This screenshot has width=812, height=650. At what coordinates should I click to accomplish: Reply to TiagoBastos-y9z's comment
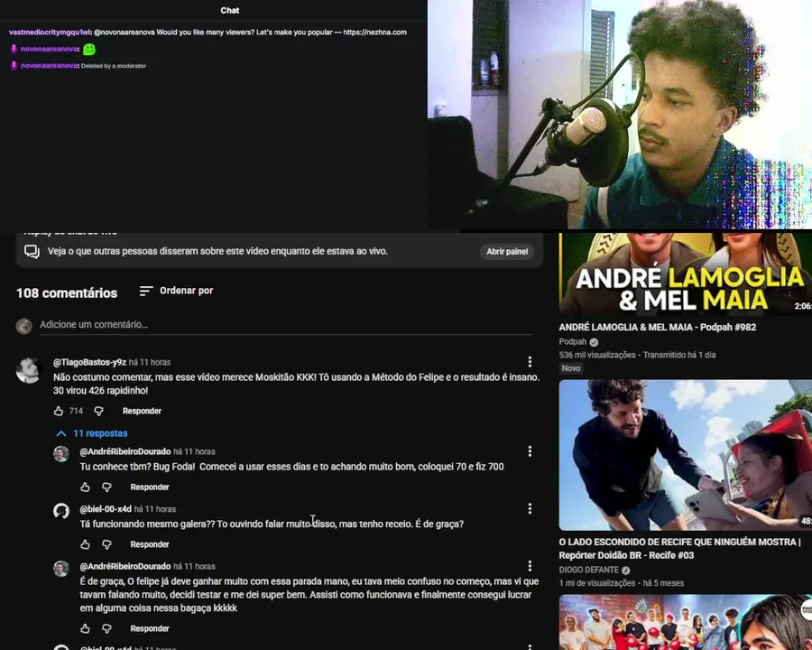[x=142, y=411]
